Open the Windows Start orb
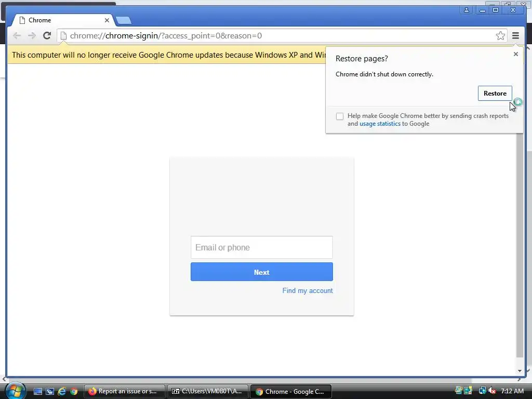This screenshot has width=532, height=399. 15,391
